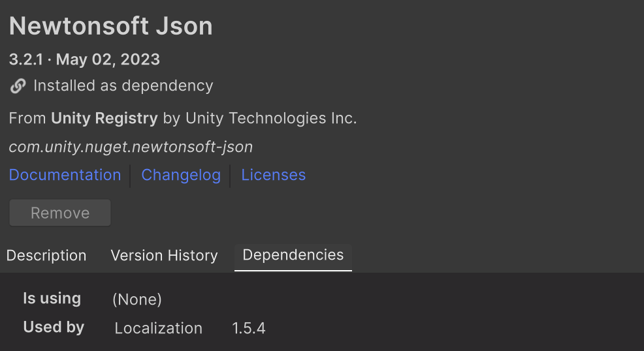This screenshot has height=351, width=644.
Task: Select the com.unity.nuget.newtonsoft-json package ID
Action: coord(131,147)
